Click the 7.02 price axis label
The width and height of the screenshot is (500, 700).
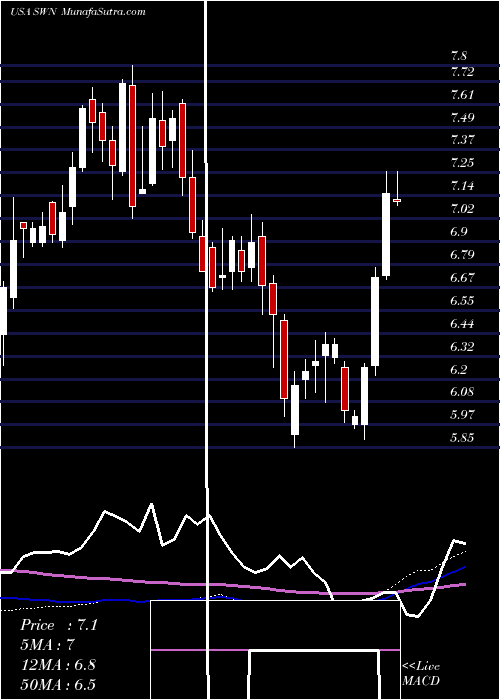[462, 209]
